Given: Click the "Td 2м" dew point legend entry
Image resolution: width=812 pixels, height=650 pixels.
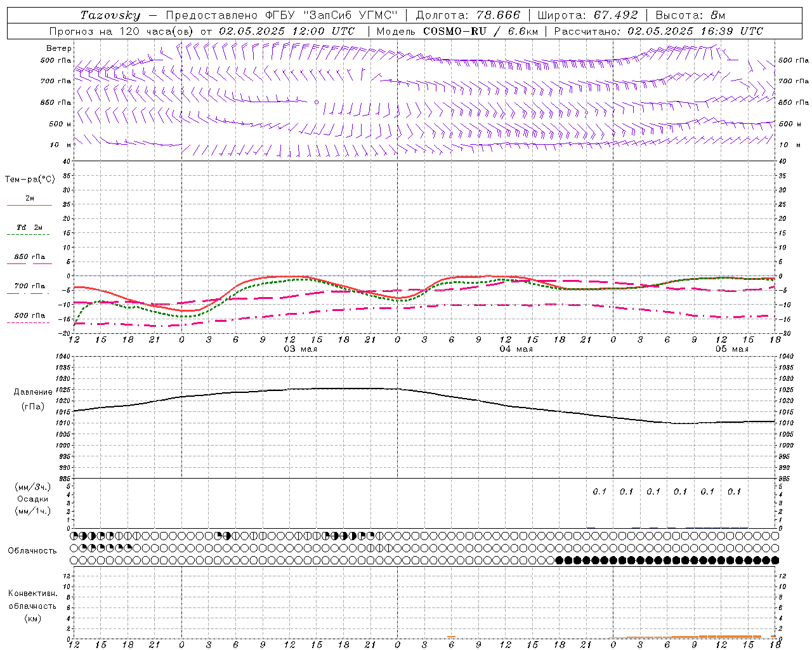Looking at the screenshot, I should [x=30, y=227].
